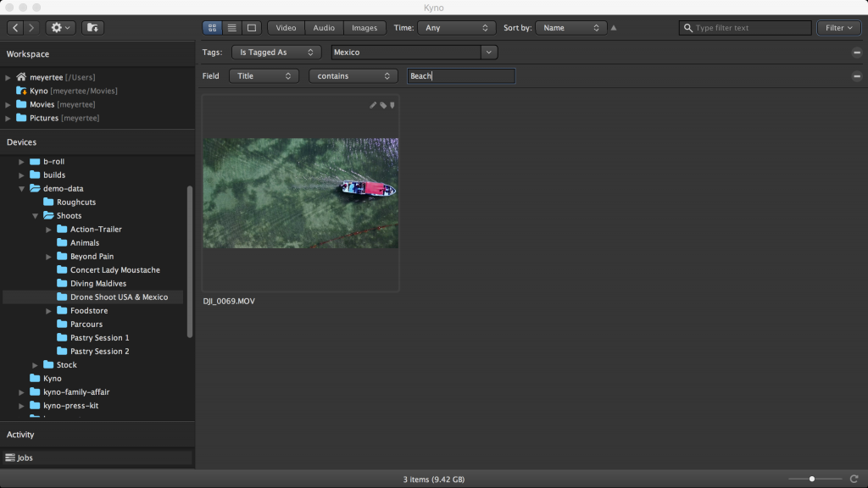The image size is (868, 488).
Task: Open the edit icon on DJI_0069.MOV thumbnail
Action: click(x=372, y=105)
